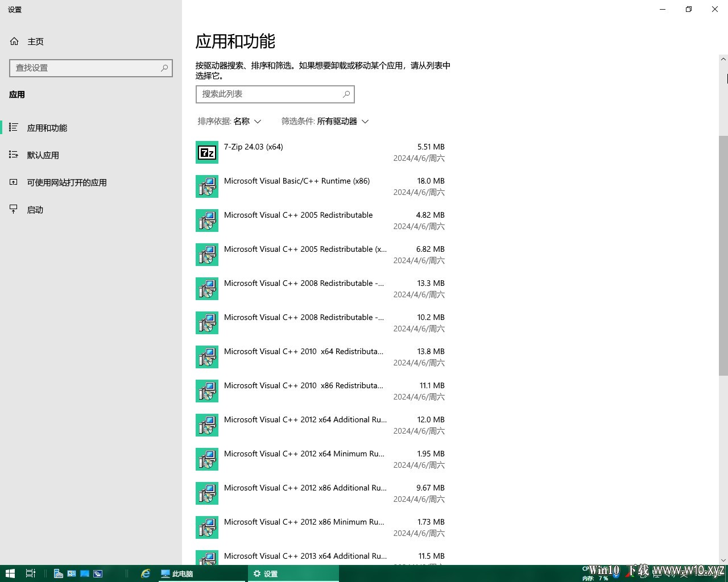Click the 设置 taskbar button
This screenshot has width=728, height=582.
click(293, 573)
